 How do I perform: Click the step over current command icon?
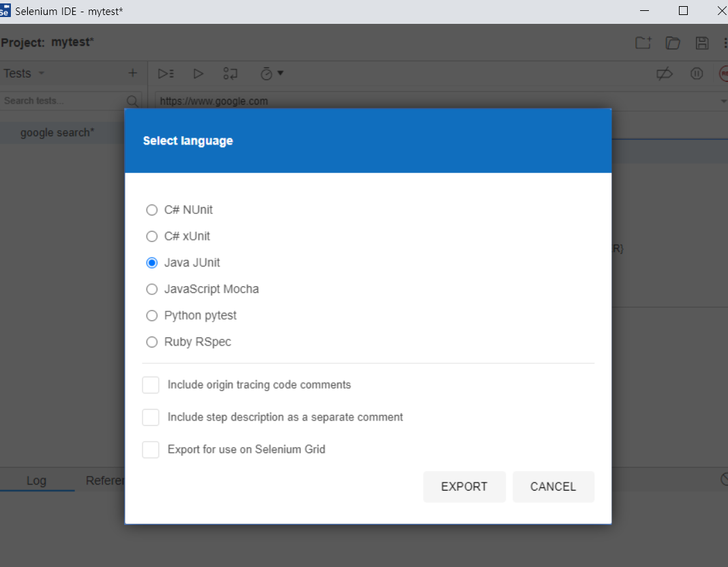click(x=230, y=74)
